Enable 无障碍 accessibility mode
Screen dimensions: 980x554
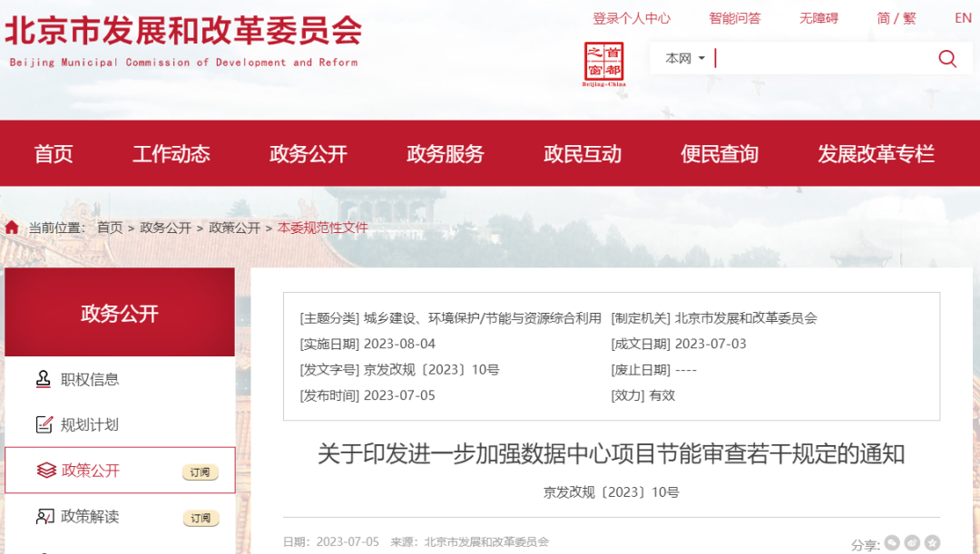pos(818,18)
